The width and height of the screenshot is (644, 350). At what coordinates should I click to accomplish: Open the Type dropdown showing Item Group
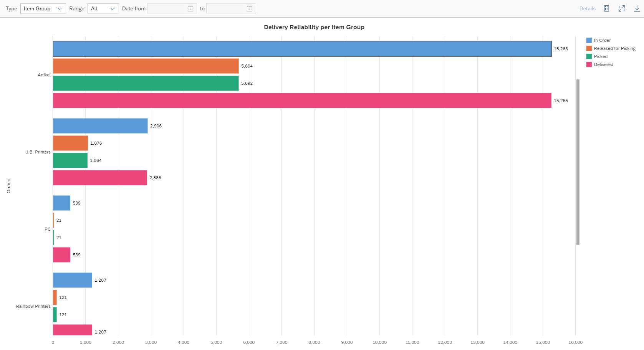tap(43, 8)
